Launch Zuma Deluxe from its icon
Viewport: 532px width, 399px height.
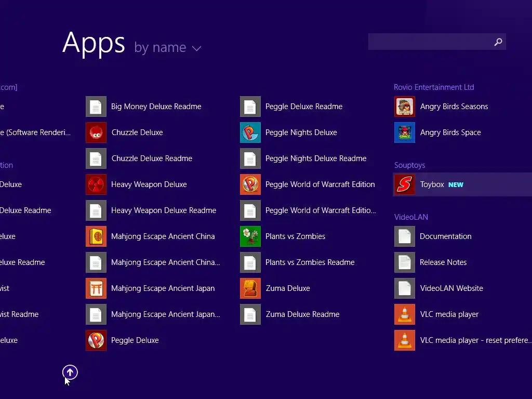coord(250,288)
